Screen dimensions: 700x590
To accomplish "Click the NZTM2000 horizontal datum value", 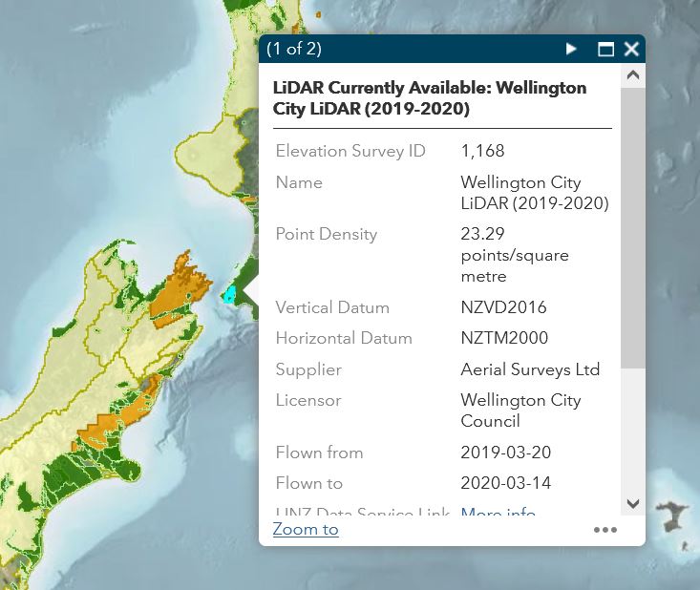I will click(x=504, y=338).
